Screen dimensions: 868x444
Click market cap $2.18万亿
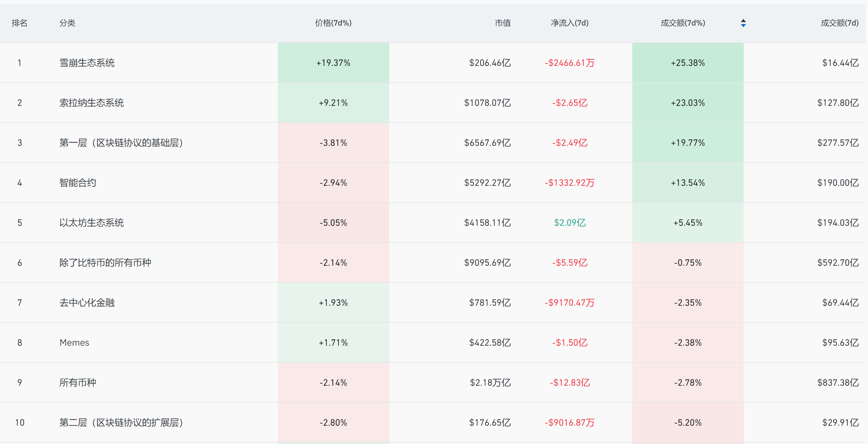point(490,382)
